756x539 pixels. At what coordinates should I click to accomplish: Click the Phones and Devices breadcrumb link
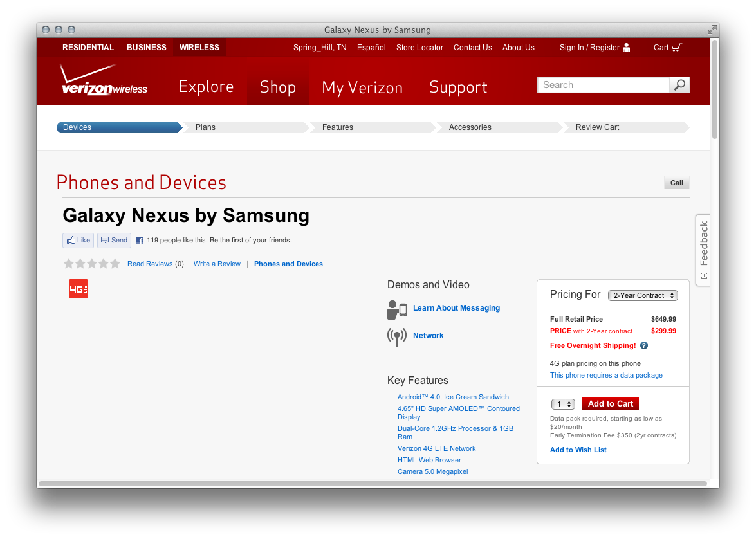(288, 264)
